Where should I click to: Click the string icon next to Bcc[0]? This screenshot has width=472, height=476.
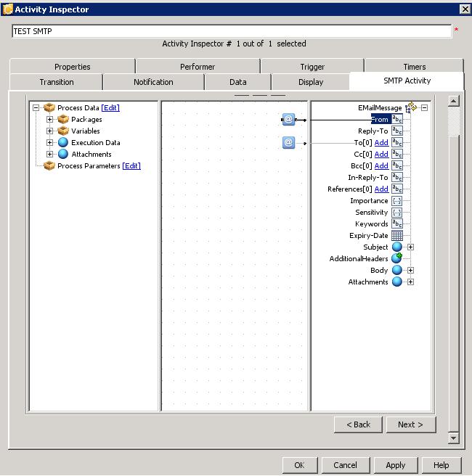point(397,165)
